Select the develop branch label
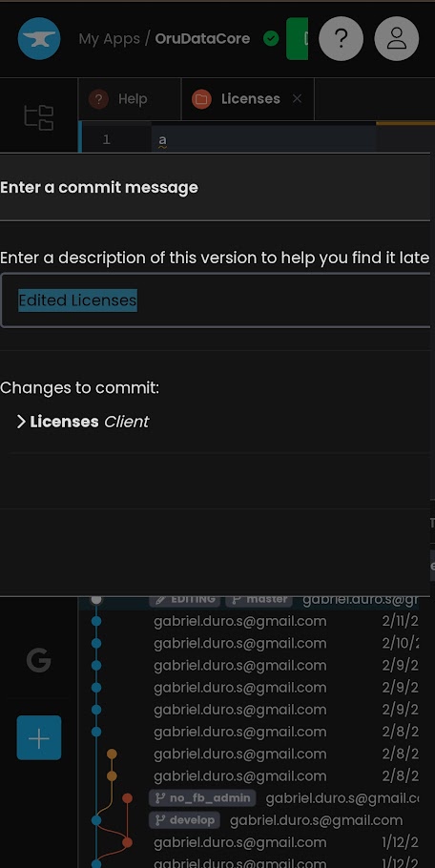The image size is (435, 868). 184,820
